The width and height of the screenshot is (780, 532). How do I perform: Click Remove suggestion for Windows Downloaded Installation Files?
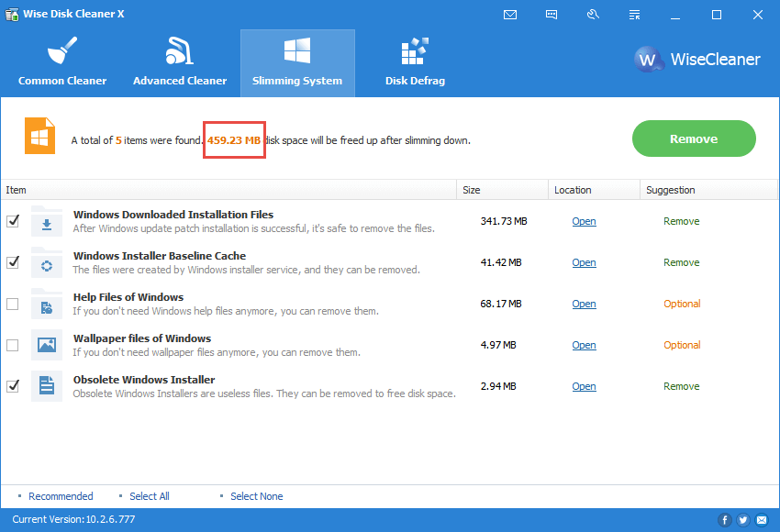pos(682,221)
